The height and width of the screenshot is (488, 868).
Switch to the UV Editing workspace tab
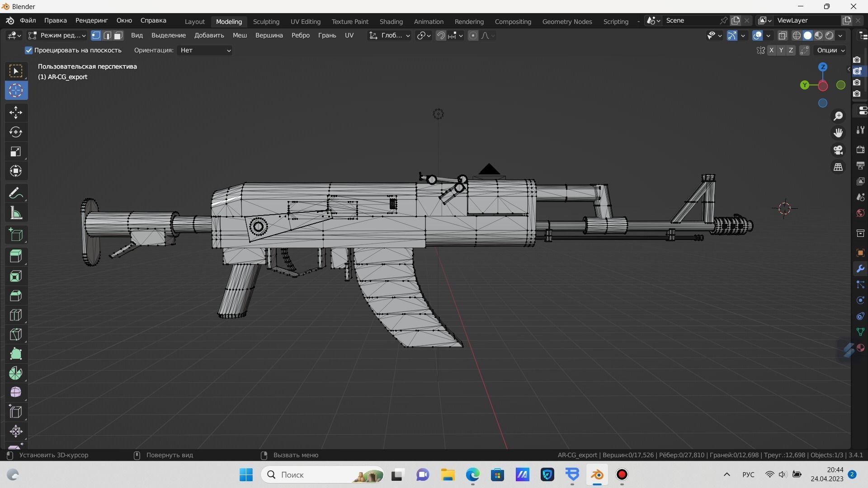tap(305, 21)
